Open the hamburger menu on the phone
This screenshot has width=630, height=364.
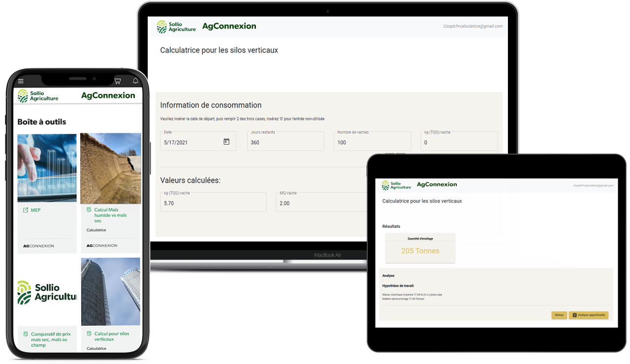pyautogui.click(x=21, y=81)
